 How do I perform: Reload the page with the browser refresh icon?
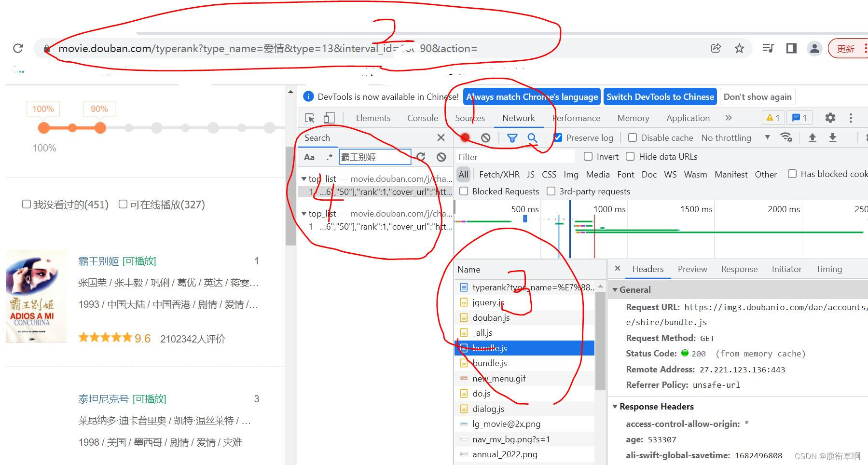[18, 48]
